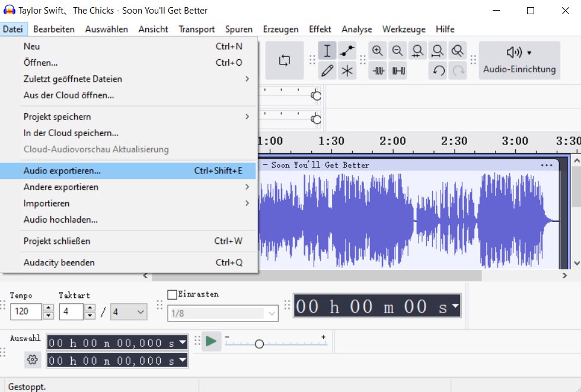Increase Taktart numerator with up arrow
Viewport: 581px width, 392px height.
[x=90, y=307]
